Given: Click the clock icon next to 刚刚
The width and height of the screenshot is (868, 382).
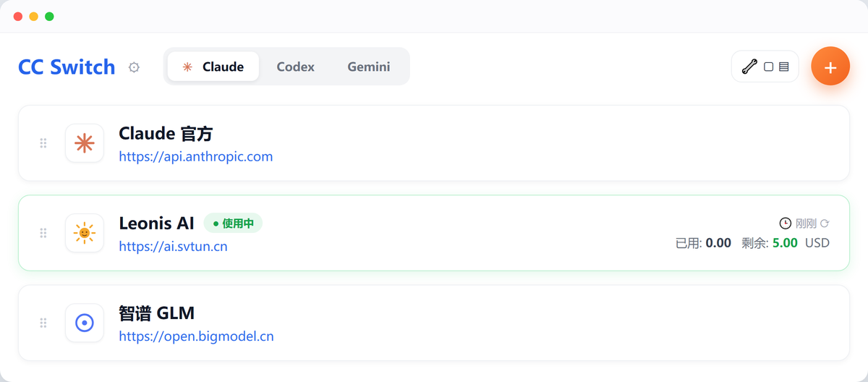Looking at the screenshot, I should pyautogui.click(x=786, y=224).
